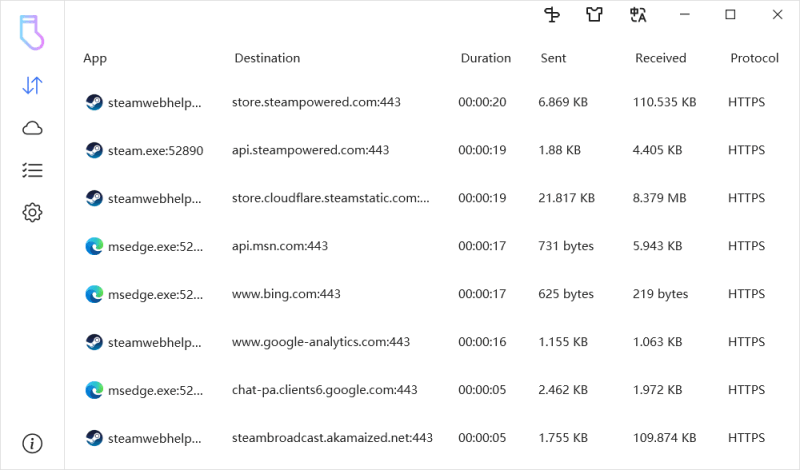Screen dimensions: 800x470
Task: Click the Protocol column header
Action: point(754,58)
